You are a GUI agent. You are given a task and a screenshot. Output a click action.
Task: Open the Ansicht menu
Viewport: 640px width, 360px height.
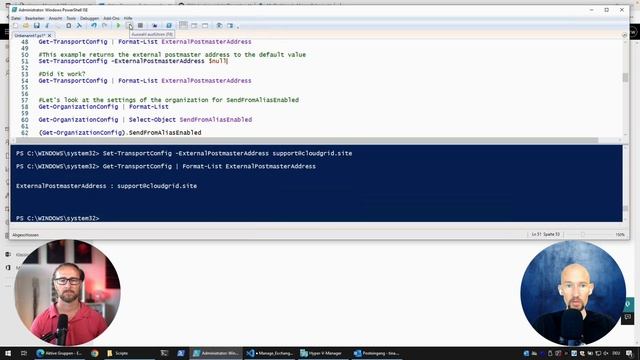(x=56, y=18)
